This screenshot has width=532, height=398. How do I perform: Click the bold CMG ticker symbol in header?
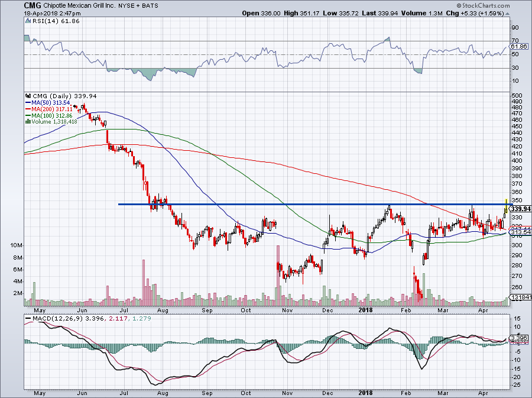pyautogui.click(x=33, y=5)
